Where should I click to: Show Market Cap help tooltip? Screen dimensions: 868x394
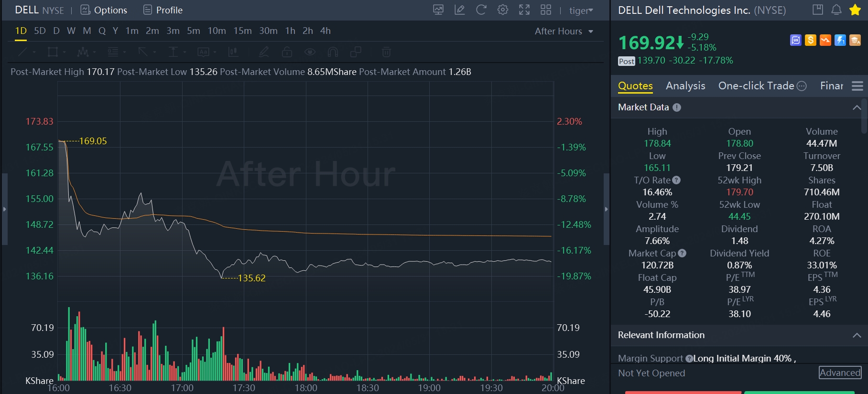click(682, 253)
